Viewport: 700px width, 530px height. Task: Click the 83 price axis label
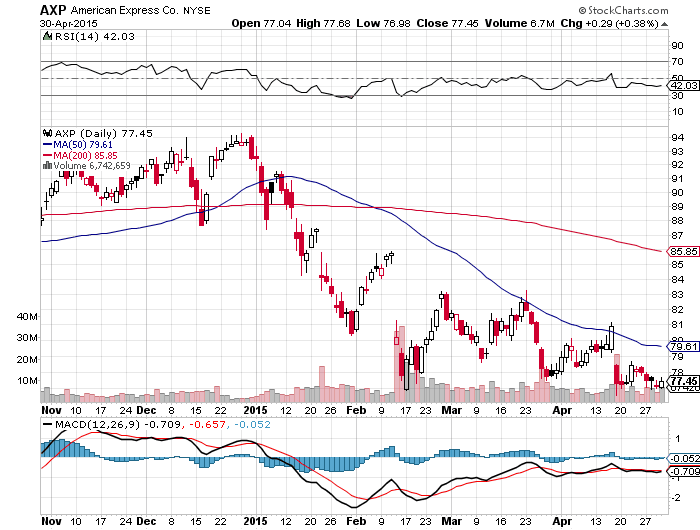[x=677, y=295]
